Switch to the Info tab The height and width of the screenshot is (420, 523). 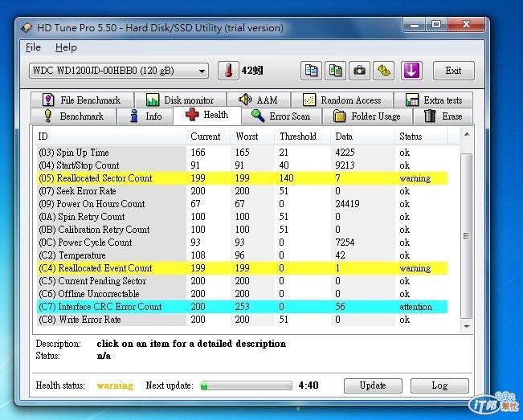click(145, 116)
